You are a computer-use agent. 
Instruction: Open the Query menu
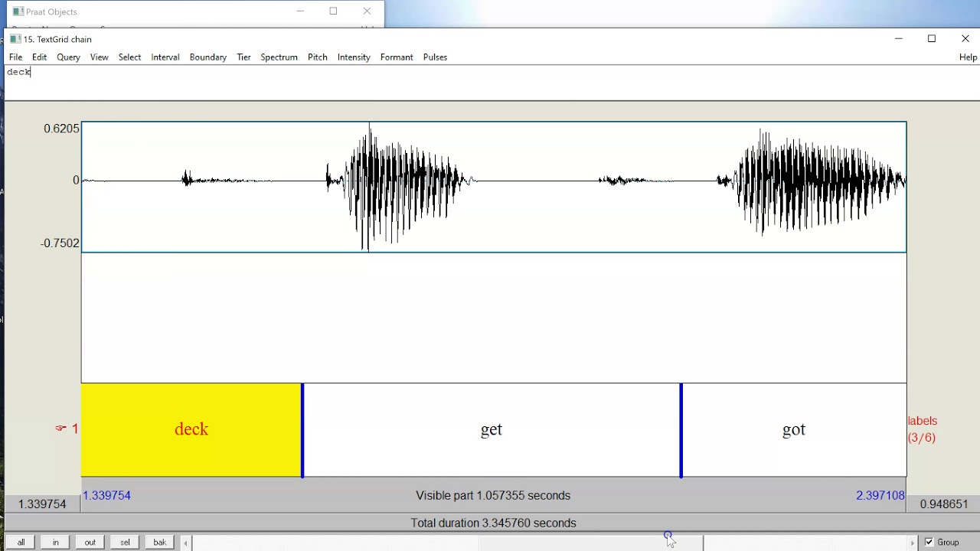point(68,57)
